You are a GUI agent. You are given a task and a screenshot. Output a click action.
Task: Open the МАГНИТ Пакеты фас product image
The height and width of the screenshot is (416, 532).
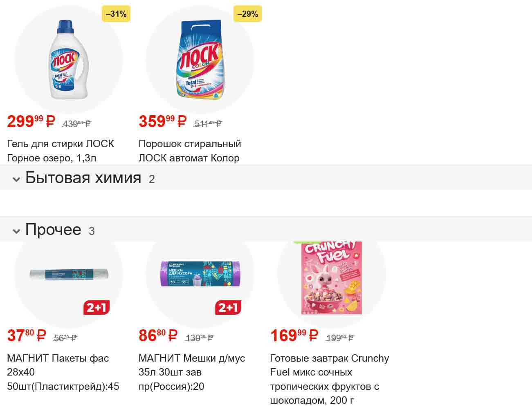tap(68, 274)
